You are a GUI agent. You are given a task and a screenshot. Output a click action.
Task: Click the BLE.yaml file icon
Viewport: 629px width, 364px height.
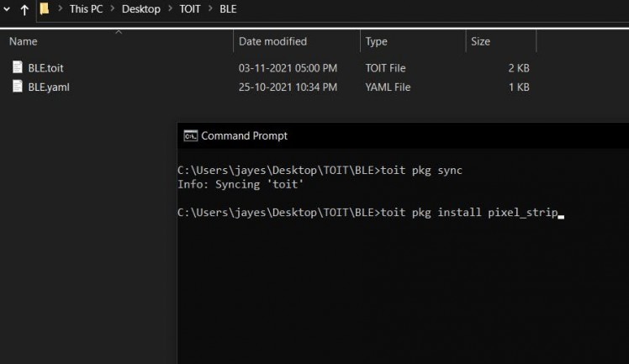pos(18,87)
